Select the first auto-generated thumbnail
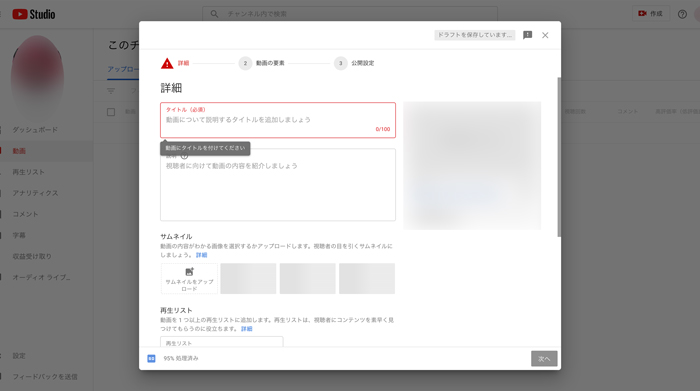The image size is (700, 391). point(248,279)
